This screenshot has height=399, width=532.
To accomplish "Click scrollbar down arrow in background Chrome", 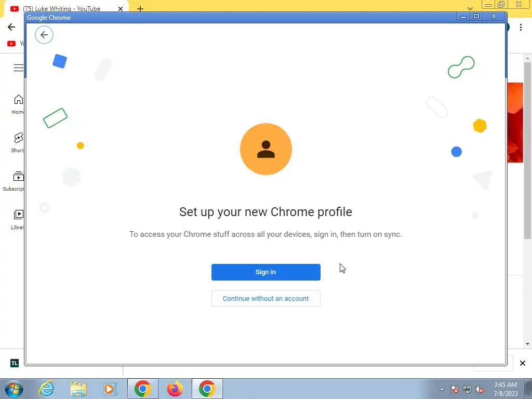I will (x=528, y=344).
